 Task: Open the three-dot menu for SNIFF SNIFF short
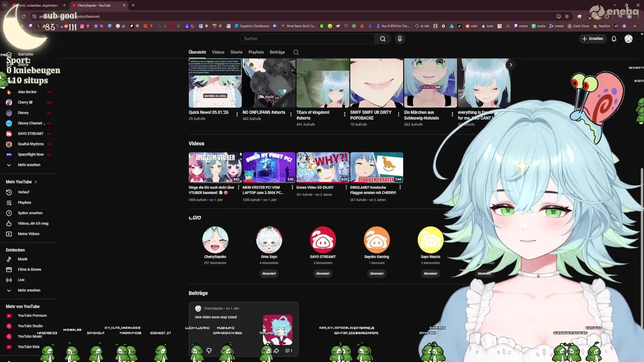click(398, 115)
